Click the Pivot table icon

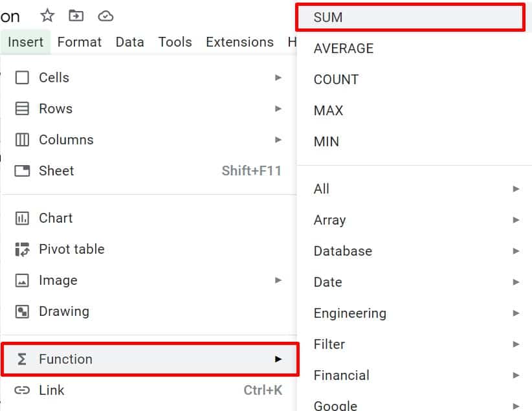click(x=22, y=249)
